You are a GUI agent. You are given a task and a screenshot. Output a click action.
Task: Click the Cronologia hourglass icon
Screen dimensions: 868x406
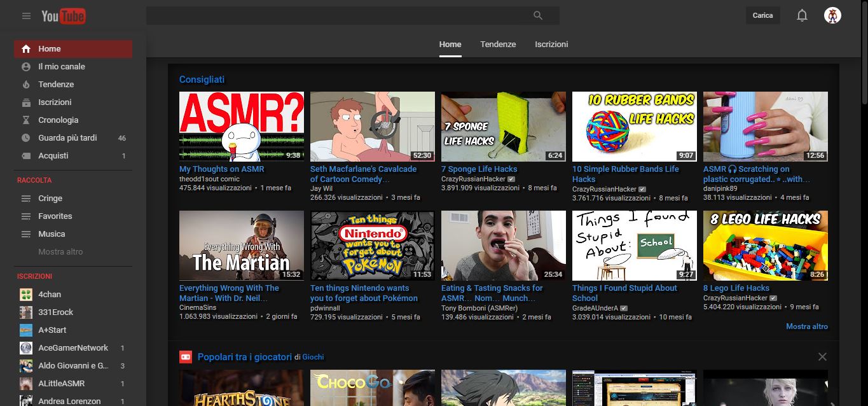tap(26, 120)
